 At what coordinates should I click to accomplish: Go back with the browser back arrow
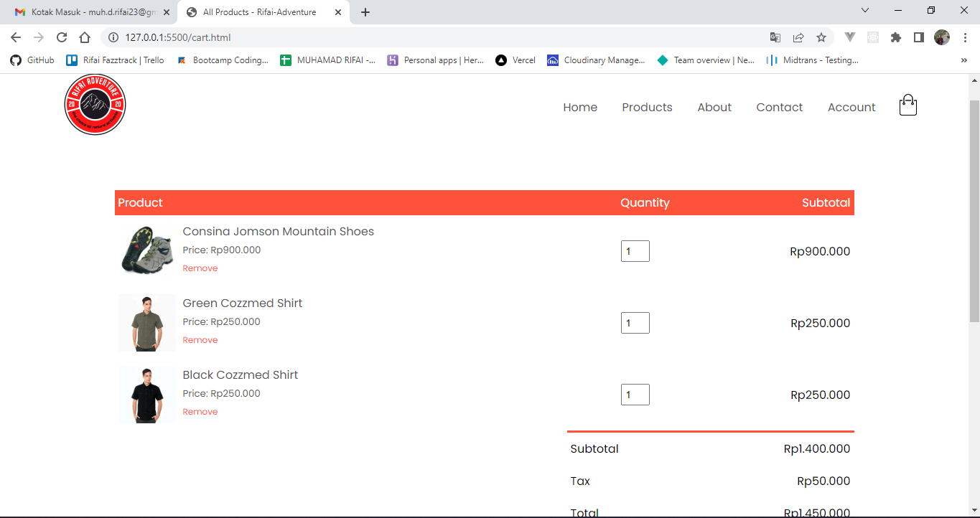[16, 37]
